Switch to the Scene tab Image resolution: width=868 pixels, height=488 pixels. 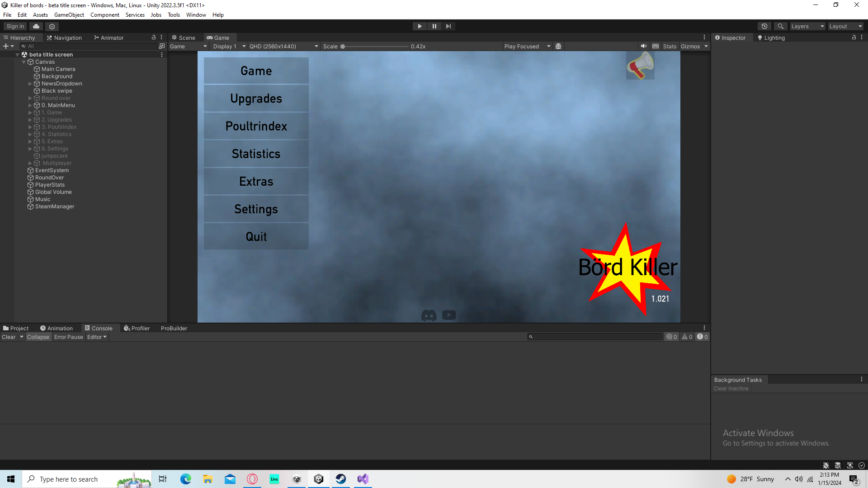pyautogui.click(x=184, y=38)
